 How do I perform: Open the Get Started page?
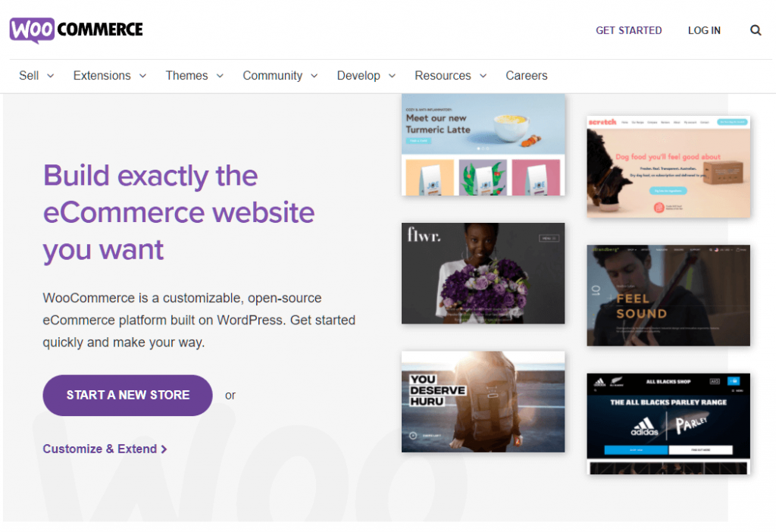coord(629,30)
